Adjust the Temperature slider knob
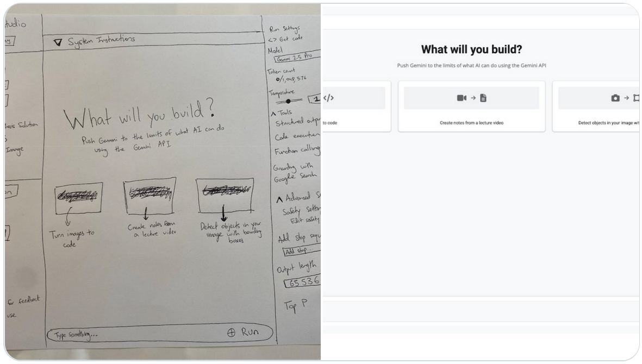 (x=289, y=101)
